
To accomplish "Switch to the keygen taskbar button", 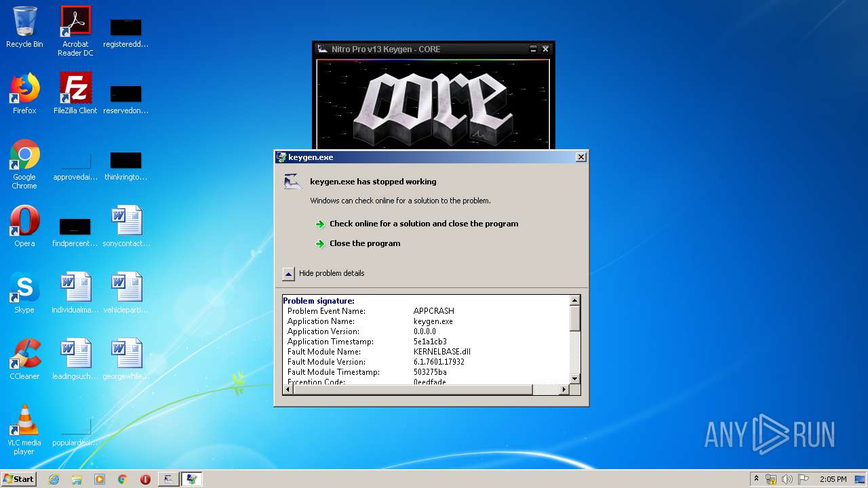I will [168, 479].
